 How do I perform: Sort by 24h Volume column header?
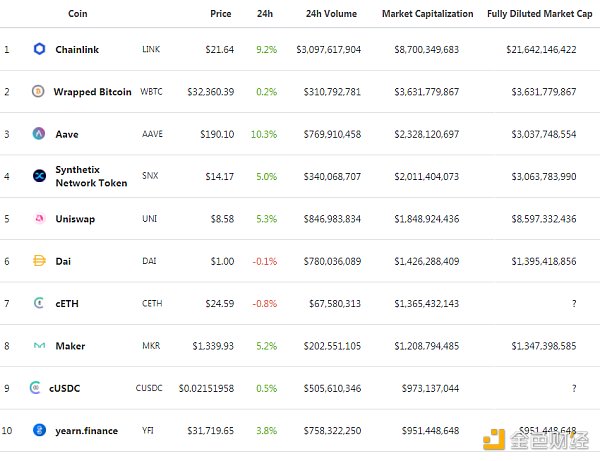333,14
